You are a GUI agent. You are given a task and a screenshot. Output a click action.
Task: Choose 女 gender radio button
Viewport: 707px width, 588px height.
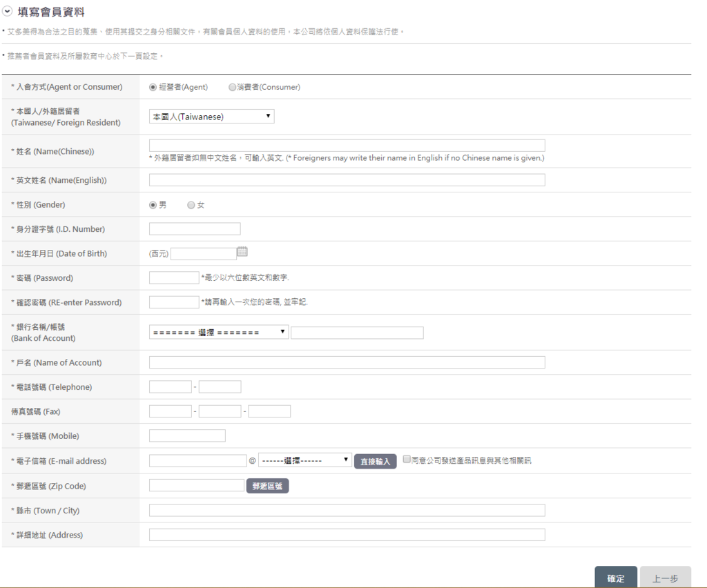click(x=191, y=205)
